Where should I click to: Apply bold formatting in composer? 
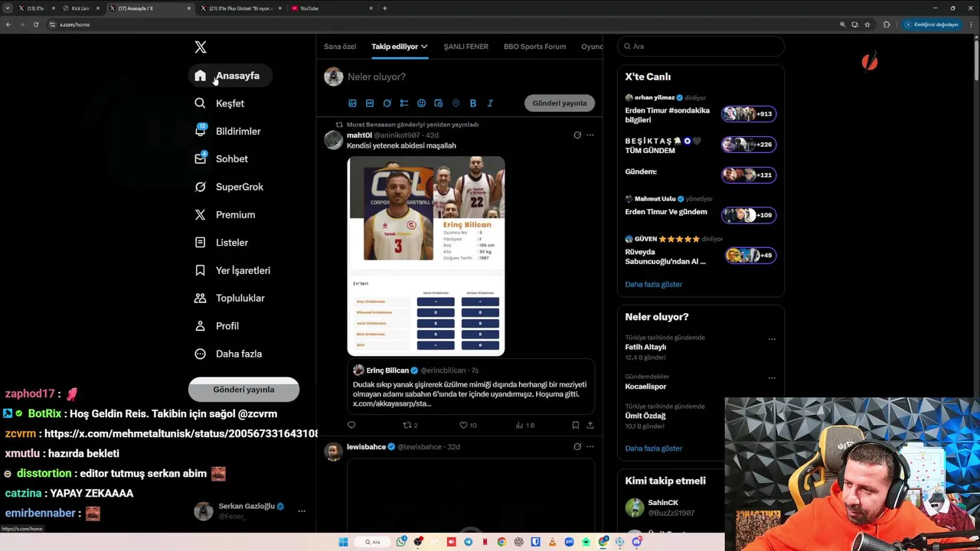coord(473,103)
